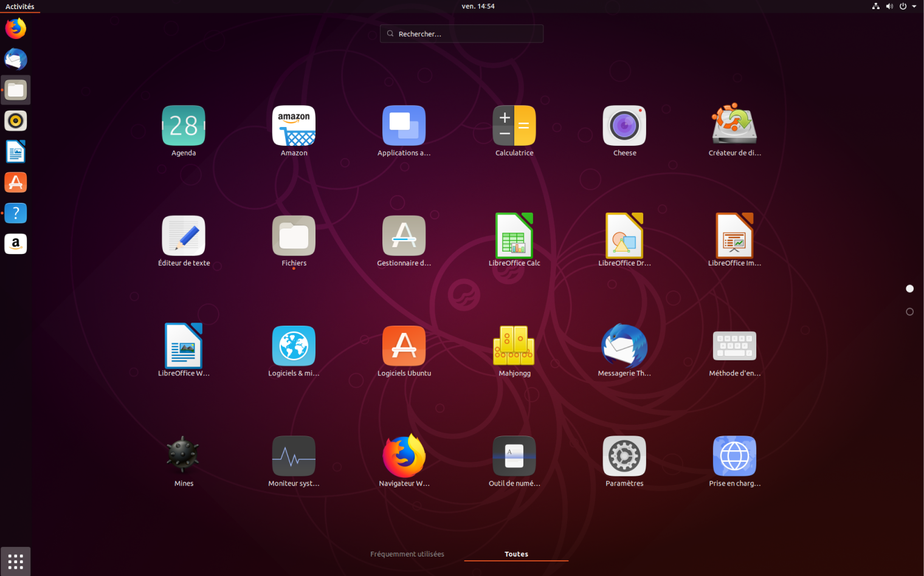Viewport: 924px width, 576px height.
Task: Open Outil de numérisation
Action: coord(514,456)
